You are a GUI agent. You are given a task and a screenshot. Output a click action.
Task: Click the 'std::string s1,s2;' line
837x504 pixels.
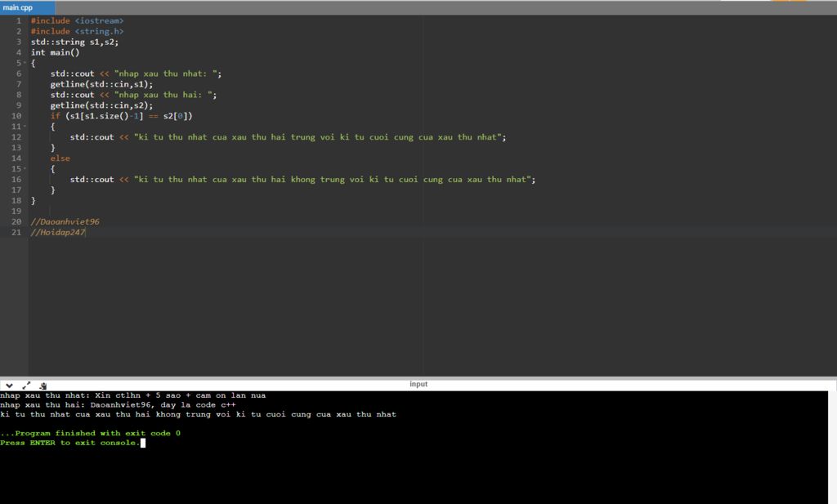click(74, 42)
